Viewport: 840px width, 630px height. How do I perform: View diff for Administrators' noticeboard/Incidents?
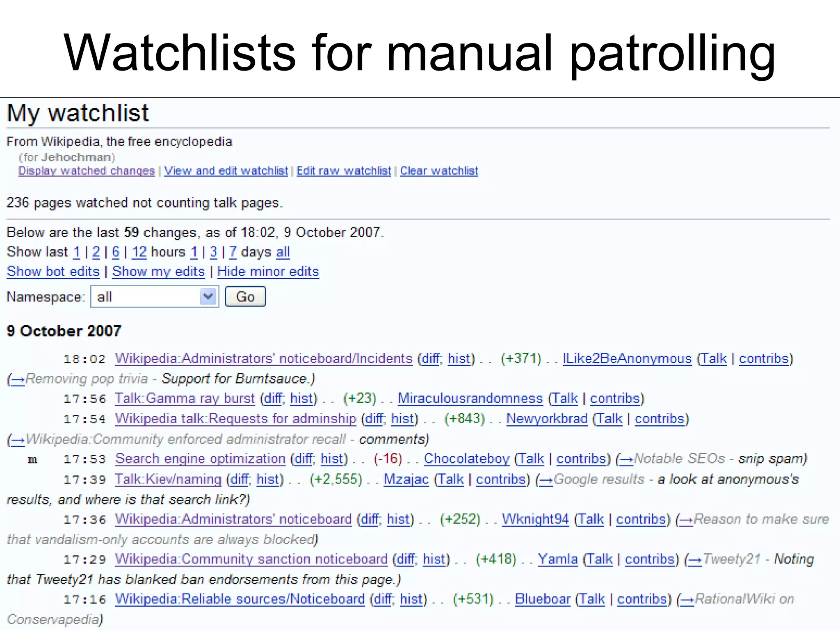[x=430, y=358]
